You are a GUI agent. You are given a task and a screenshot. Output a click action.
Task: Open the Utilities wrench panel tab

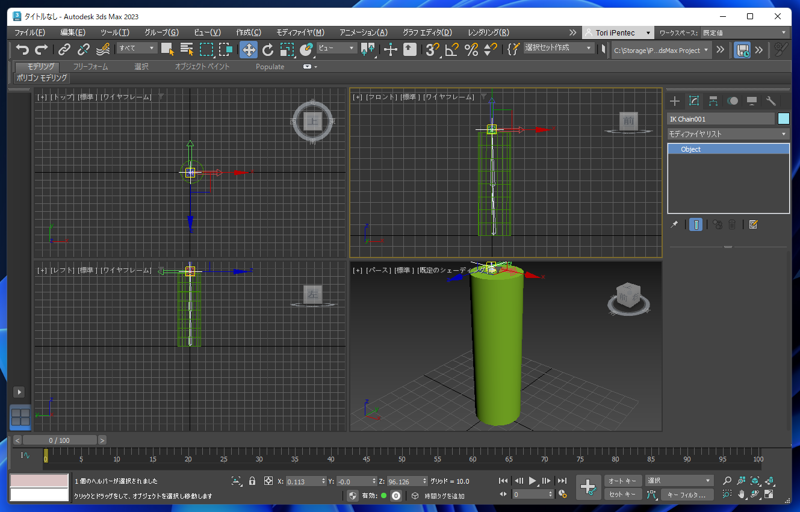tap(771, 101)
